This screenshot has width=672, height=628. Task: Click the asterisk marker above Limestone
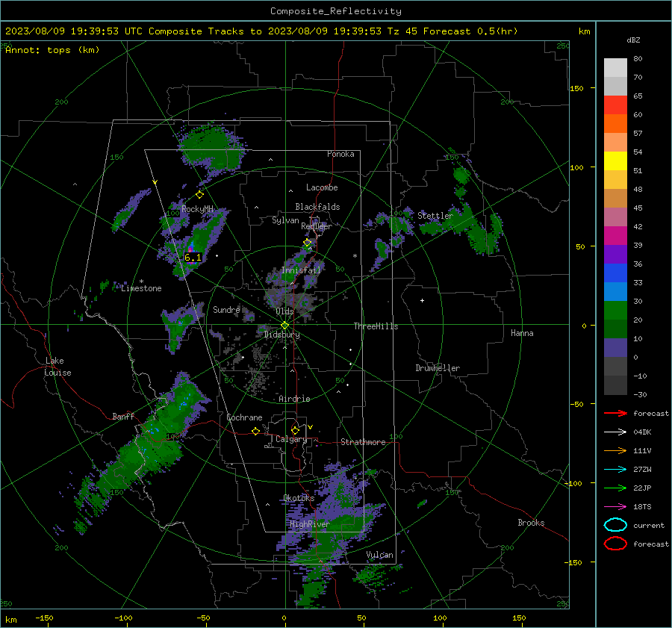(x=141, y=282)
